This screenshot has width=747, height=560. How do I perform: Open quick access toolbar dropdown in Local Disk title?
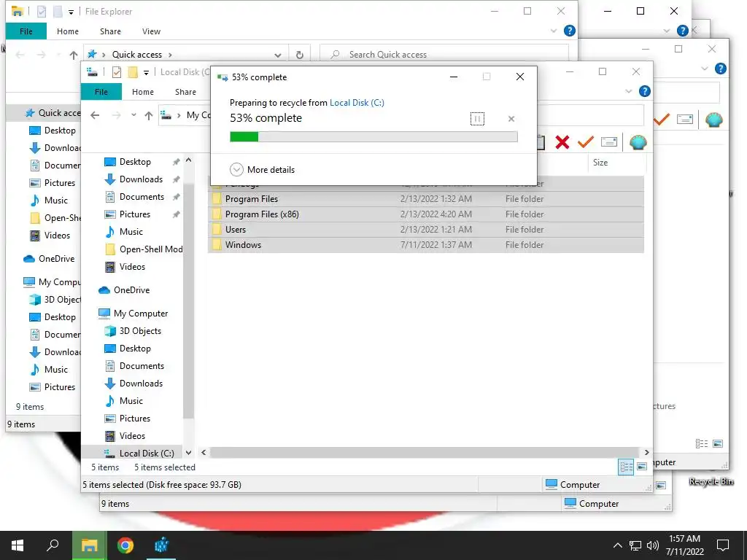coord(146,72)
